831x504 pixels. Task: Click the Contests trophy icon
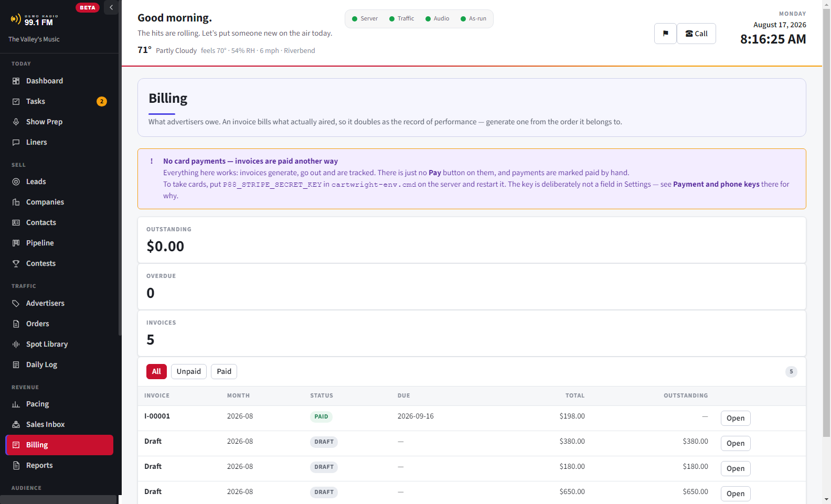click(16, 263)
